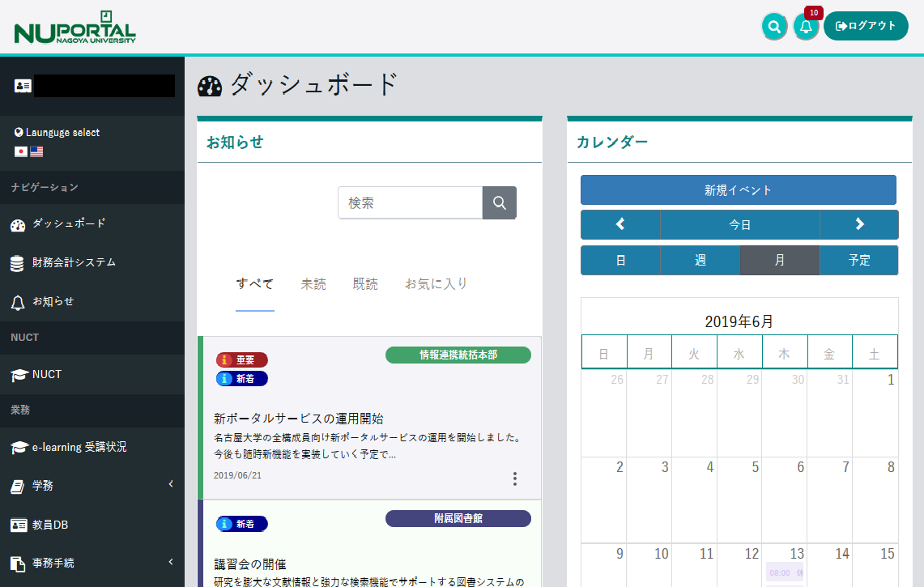
Task: Switch calendar to 日 view
Action: coord(620,261)
